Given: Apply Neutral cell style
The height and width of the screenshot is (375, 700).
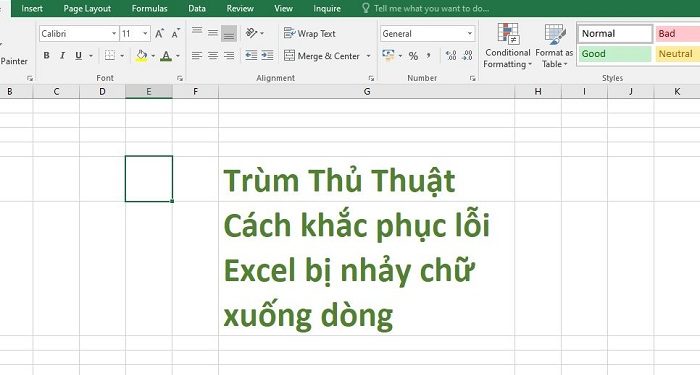Looking at the screenshot, I should pos(677,54).
